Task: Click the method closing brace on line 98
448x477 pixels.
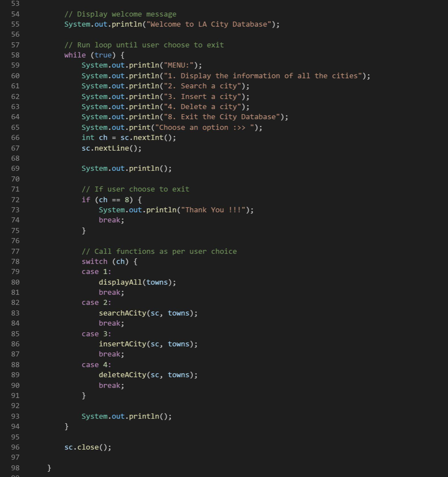Action: coord(49,468)
